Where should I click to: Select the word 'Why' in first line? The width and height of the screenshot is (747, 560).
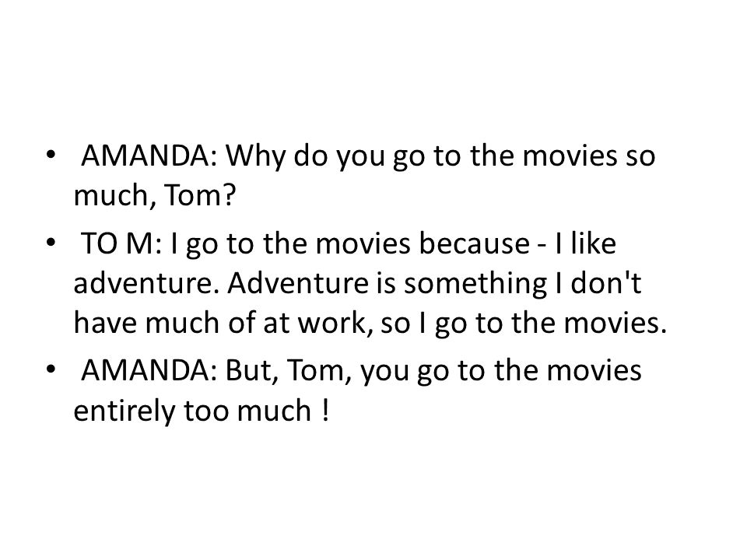point(255,156)
